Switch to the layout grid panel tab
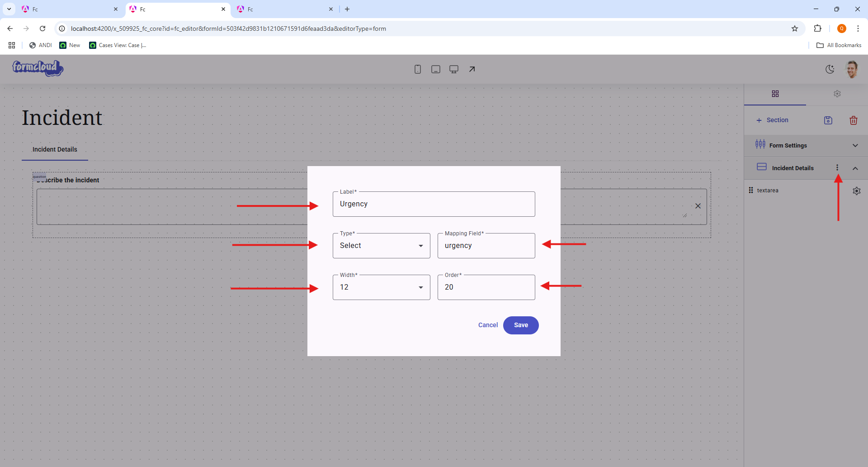 point(775,94)
